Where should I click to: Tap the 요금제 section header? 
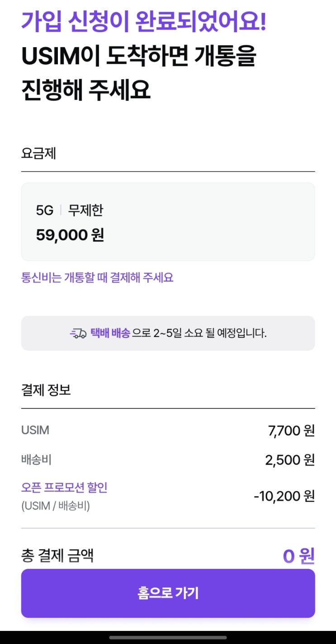click(38, 154)
